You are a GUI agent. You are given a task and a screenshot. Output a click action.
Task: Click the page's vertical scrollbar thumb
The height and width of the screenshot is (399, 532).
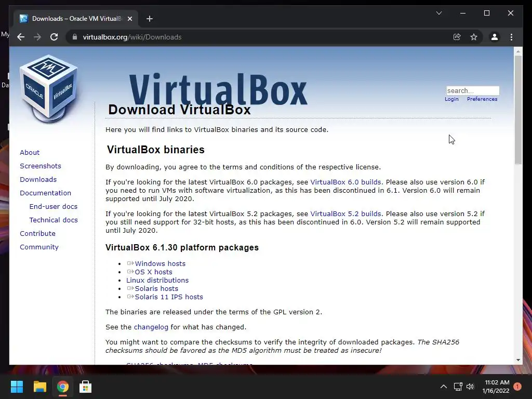click(518, 110)
